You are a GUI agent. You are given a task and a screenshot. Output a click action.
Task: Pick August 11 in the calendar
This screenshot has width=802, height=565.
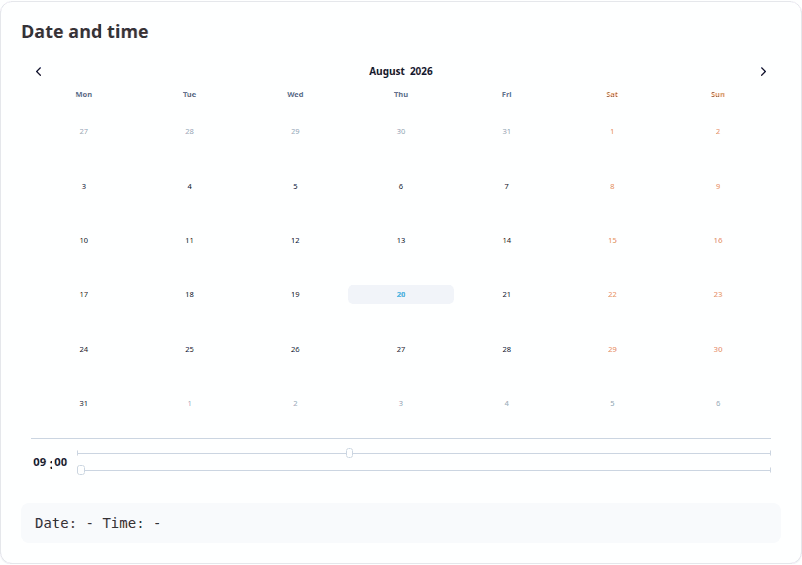click(x=190, y=240)
